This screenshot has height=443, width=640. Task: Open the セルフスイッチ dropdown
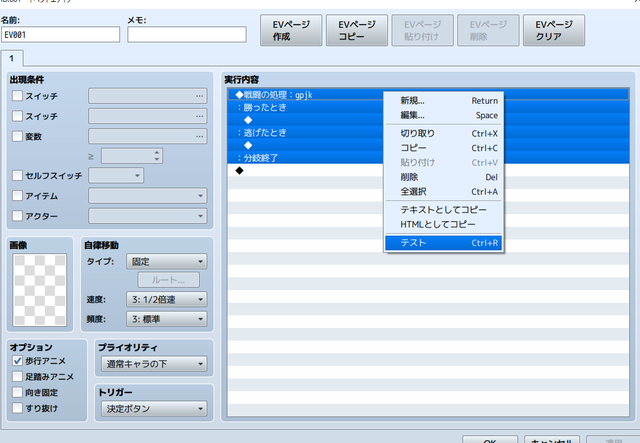point(116,176)
